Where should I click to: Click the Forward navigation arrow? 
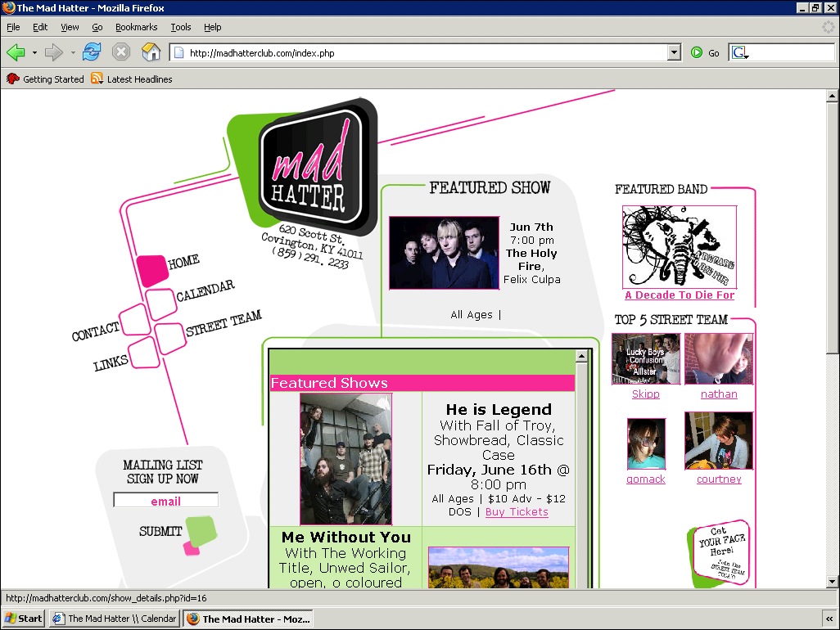click(53, 52)
